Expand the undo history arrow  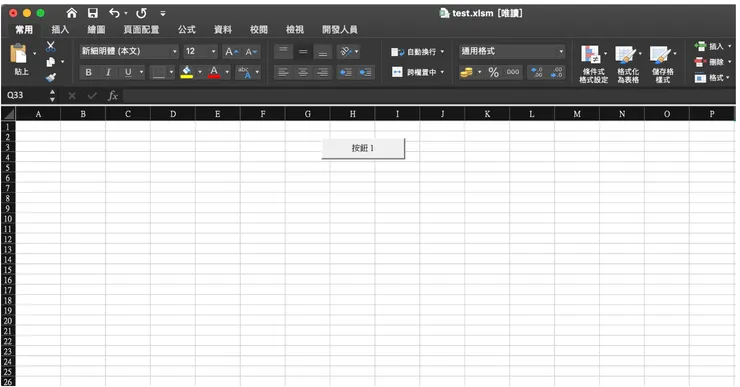pos(126,14)
